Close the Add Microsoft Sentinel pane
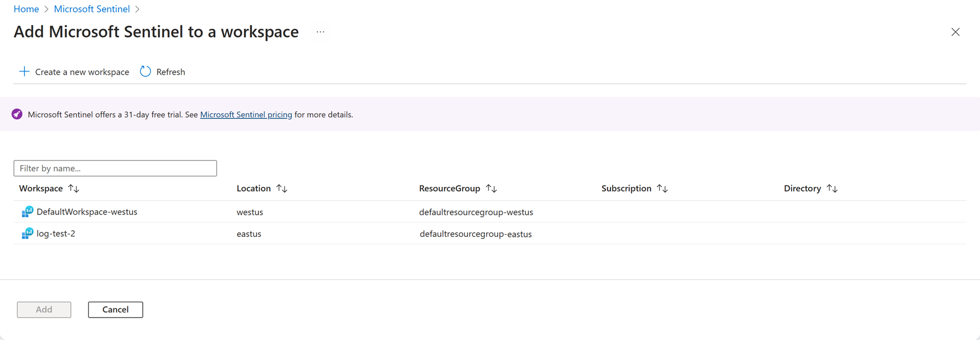 point(955,32)
